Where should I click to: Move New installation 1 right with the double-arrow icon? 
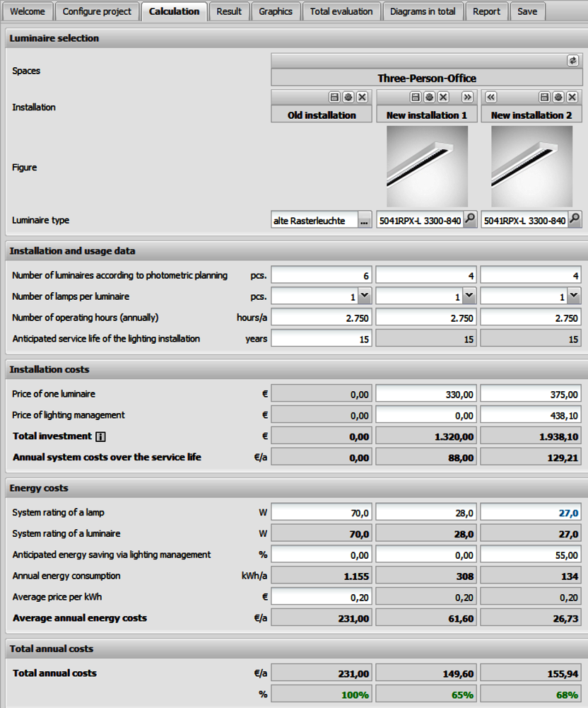[x=467, y=97]
